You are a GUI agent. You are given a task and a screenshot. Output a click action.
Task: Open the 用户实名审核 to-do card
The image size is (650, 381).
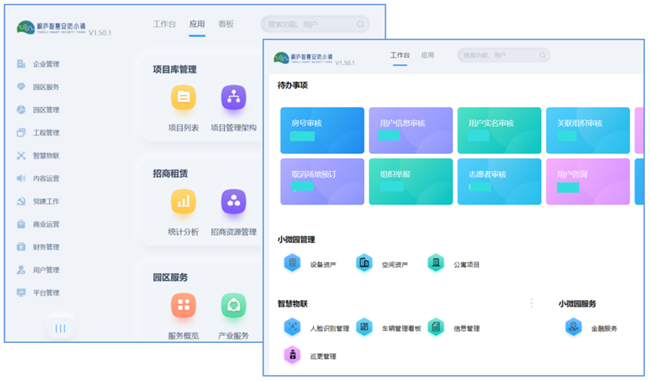coord(500,130)
